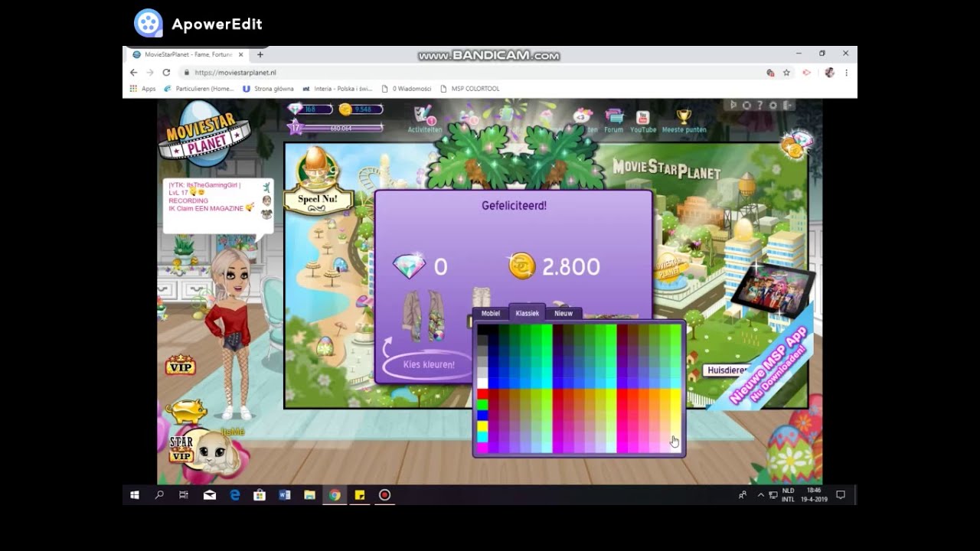Open the Strona główna bookmark
The height and width of the screenshot is (551, 980).
click(x=268, y=89)
